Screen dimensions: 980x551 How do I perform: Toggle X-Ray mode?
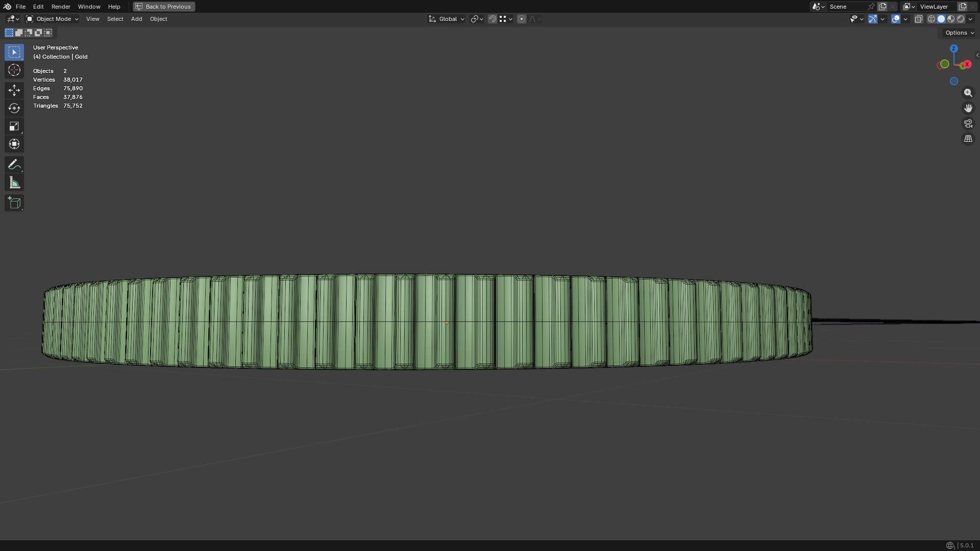click(x=918, y=19)
